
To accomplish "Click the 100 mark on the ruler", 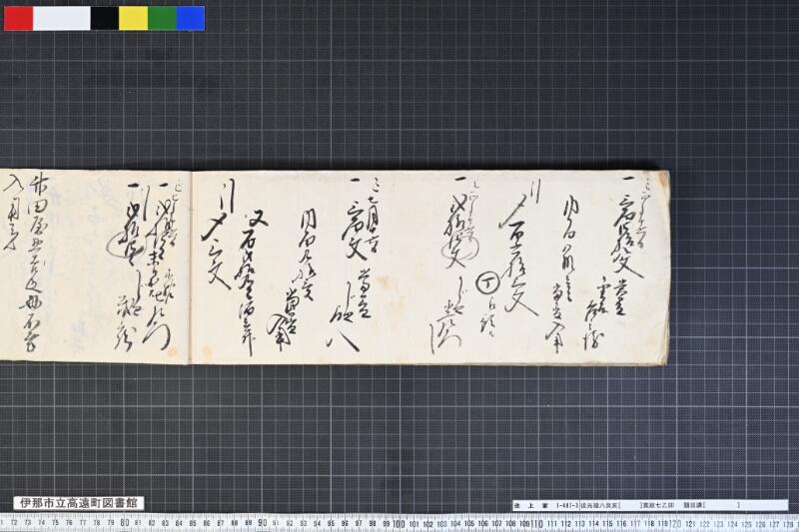I will point(399,524).
